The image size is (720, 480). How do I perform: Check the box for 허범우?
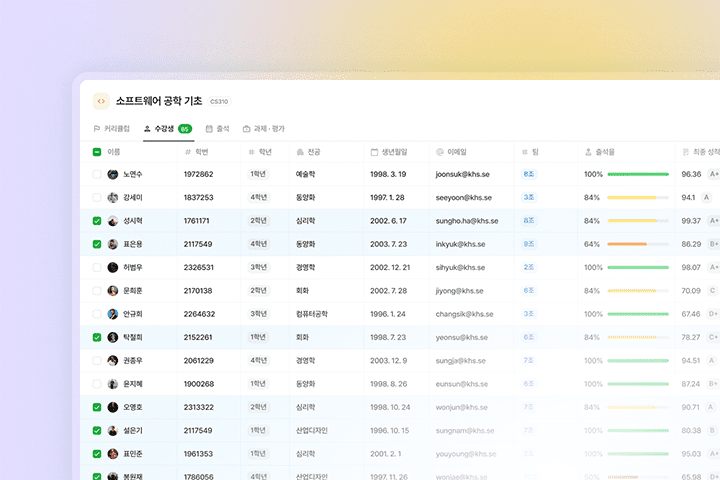pyautogui.click(x=97, y=267)
